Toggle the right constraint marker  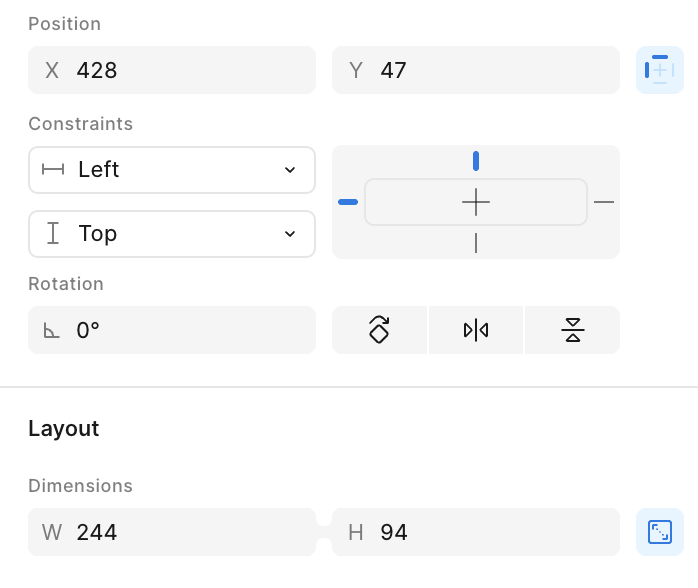click(604, 202)
